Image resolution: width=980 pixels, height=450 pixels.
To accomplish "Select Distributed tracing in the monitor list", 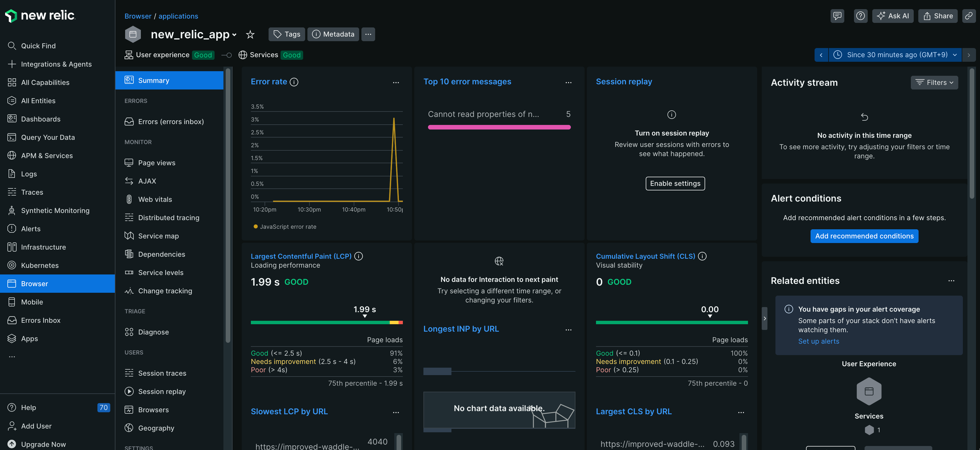I will tap(169, 217).
